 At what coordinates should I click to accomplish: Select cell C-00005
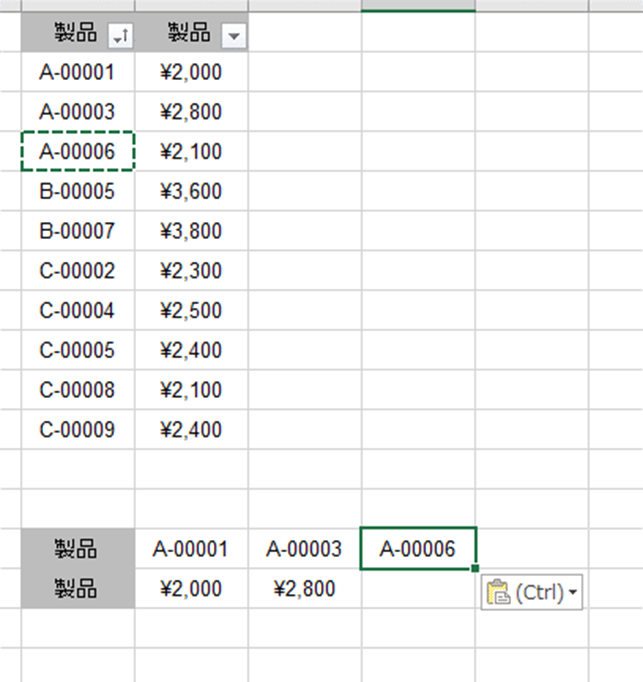tap(78, 350)
